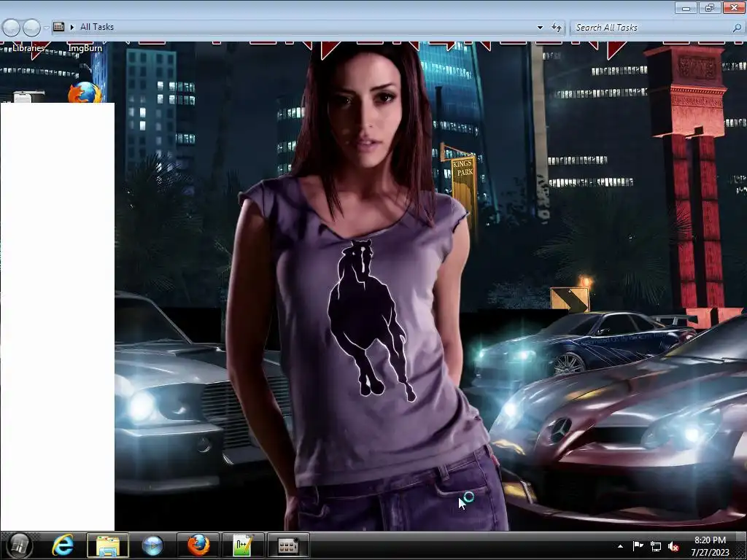Open the Notepad++ taskbar button
The width and height of the screenshot is (747, 560).
tap(243, 545)
